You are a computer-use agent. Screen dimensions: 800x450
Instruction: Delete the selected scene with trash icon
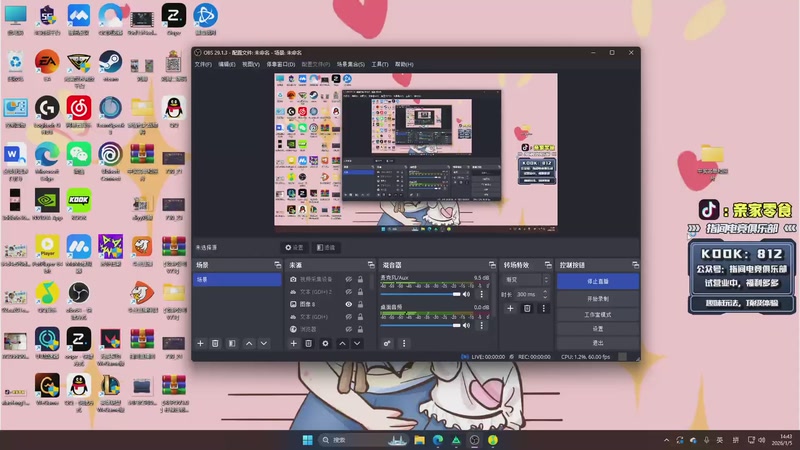[215, 343]
